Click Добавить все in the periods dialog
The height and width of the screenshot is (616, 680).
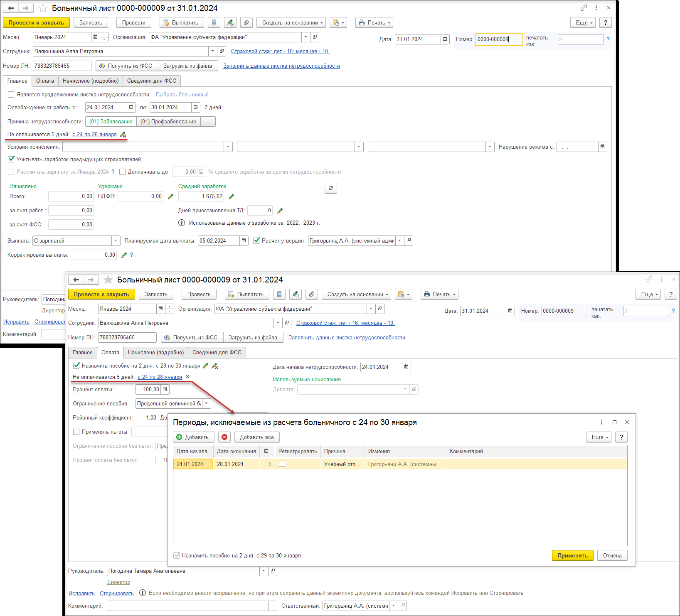(x=257, y=437)
